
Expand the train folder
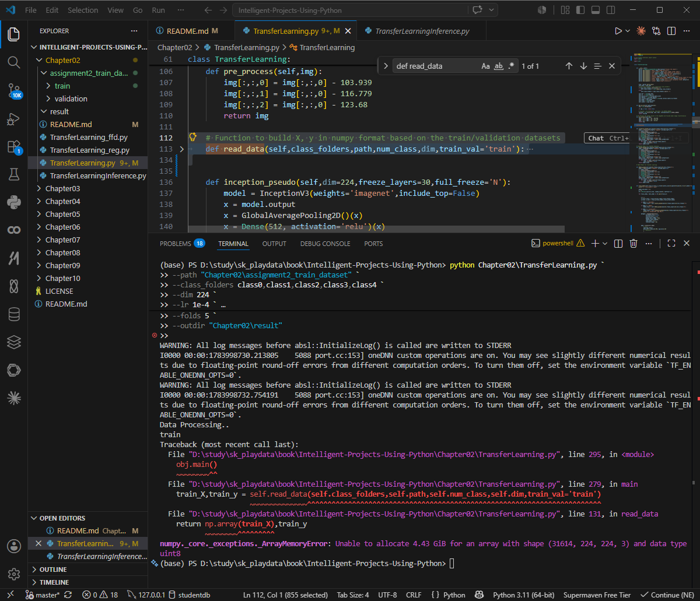pyautogui.click(x=87, y=86)
